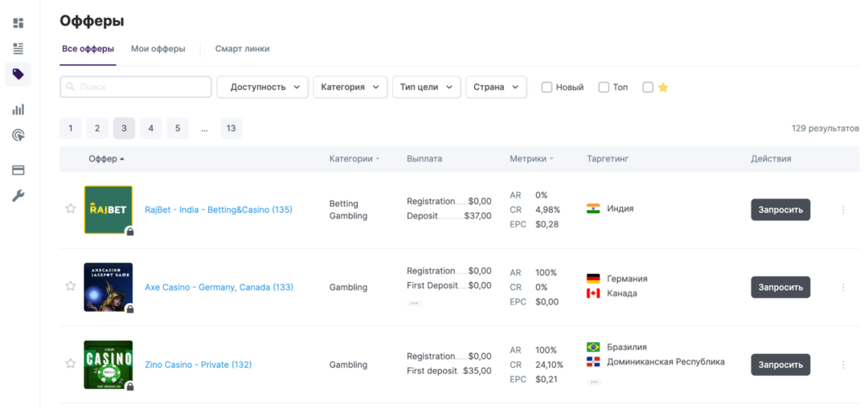
Task: Click the Доминиканская Республика label
Action: (x=666, y=362)
